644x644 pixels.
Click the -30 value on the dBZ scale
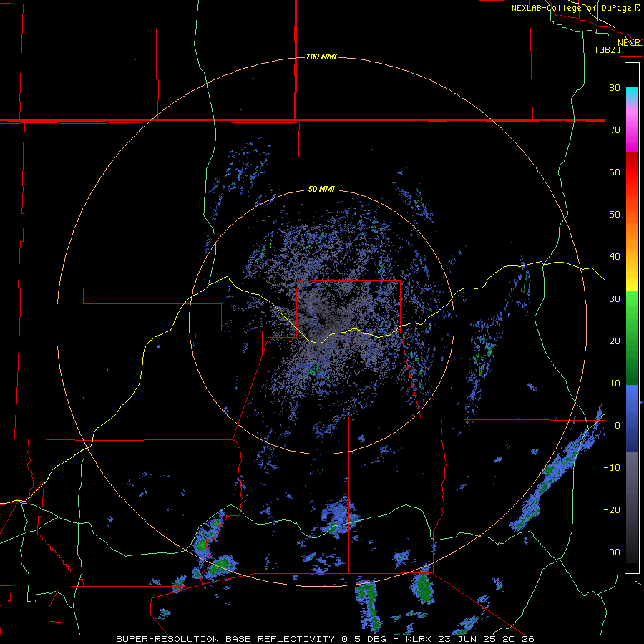612,552
